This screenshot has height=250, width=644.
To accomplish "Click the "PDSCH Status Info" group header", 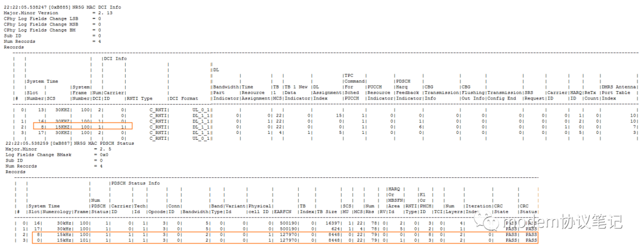I will (135, 183).
